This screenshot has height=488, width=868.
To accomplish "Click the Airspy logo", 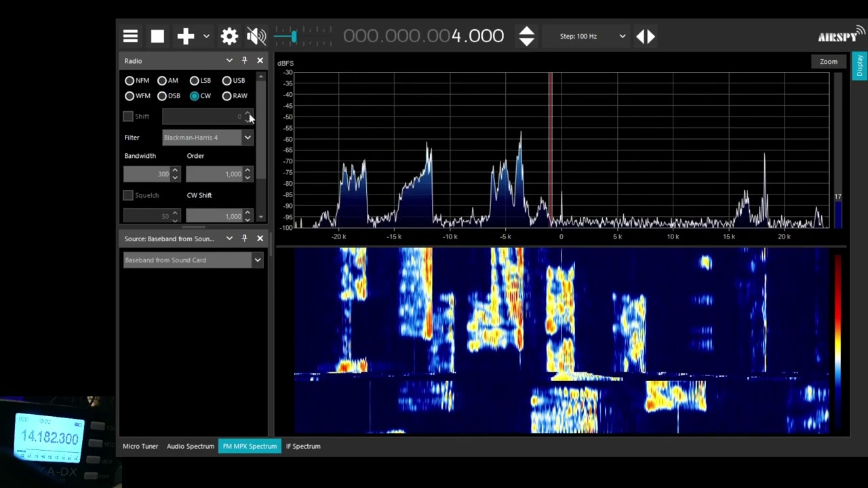I will tap(841, 36).
